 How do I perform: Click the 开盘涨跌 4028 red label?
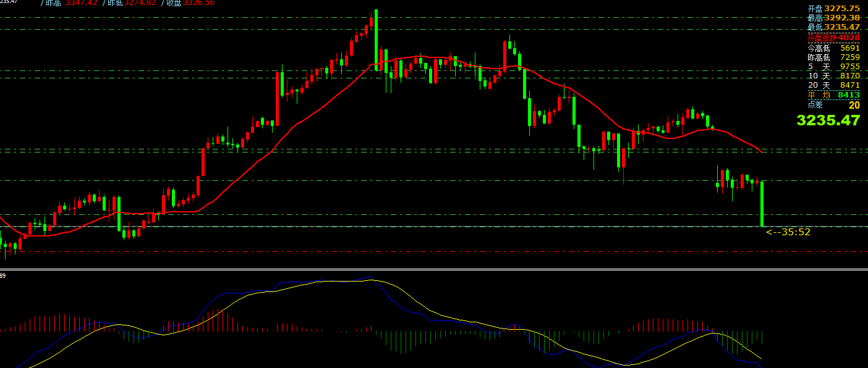[x=833, y=38]
